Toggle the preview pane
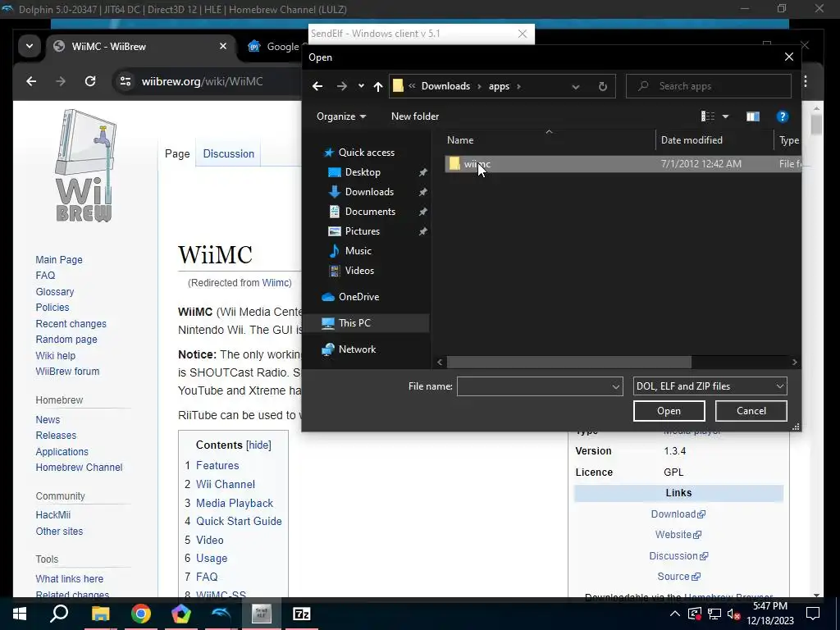Viewport: 840px width, 630px height. (753, 116)
